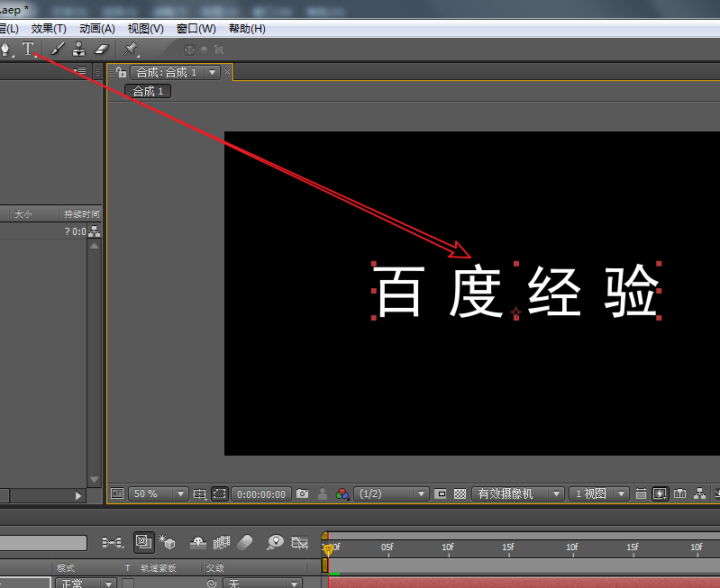Toggle the Region of Interest button
Image resolution: width=720 pixels, height=588 pixels.
coord(441,493)
